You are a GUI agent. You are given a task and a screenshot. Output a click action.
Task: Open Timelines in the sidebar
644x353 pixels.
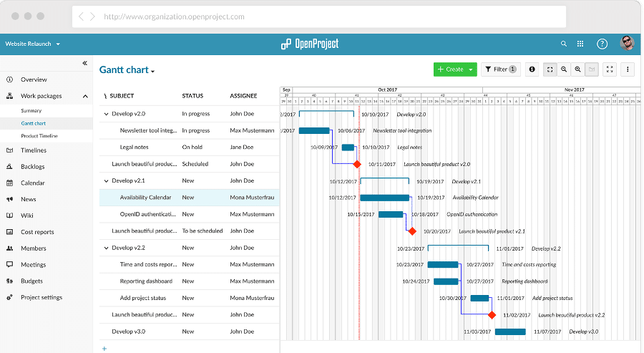pos(34,150)
